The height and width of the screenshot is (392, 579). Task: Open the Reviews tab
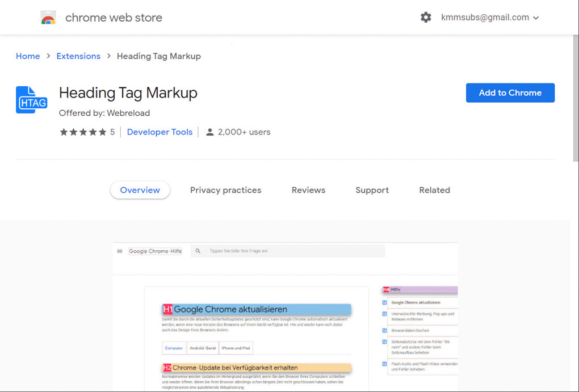308,190
